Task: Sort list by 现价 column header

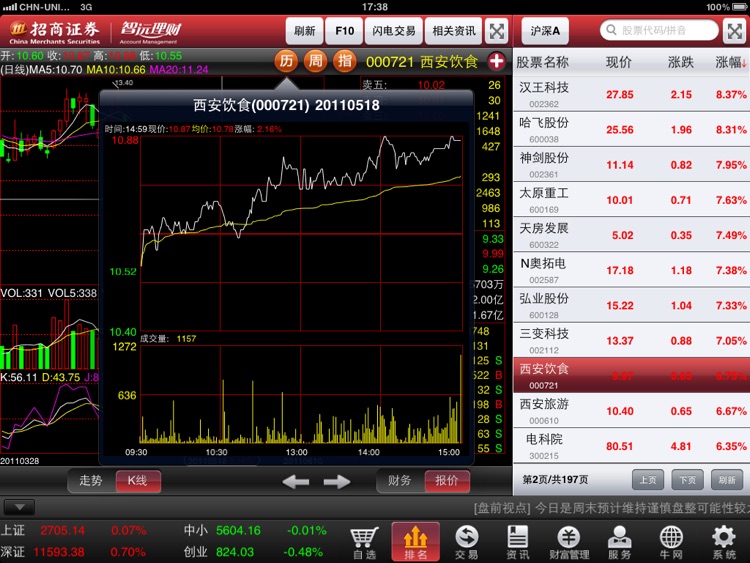Action: coord(618,62)
